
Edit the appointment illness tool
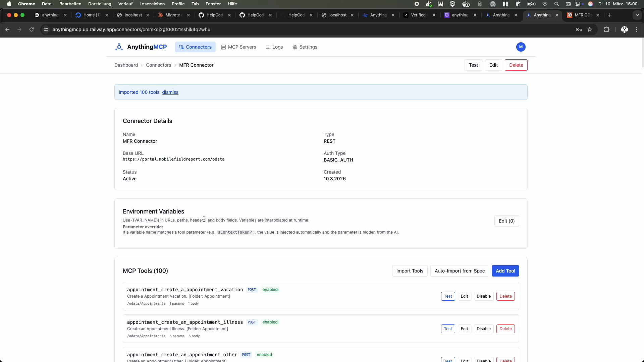coord(464,329)
